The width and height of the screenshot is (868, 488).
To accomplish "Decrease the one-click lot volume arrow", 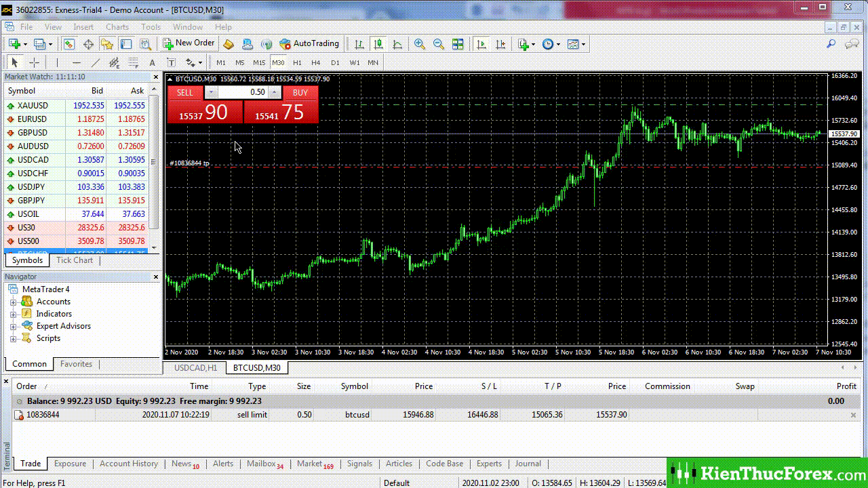I will point(212,92).
